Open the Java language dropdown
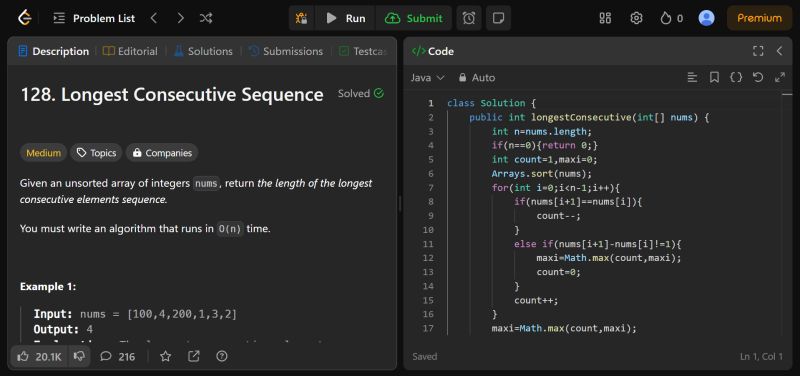The width and height of the screenshot is (800, 376). 428,78
